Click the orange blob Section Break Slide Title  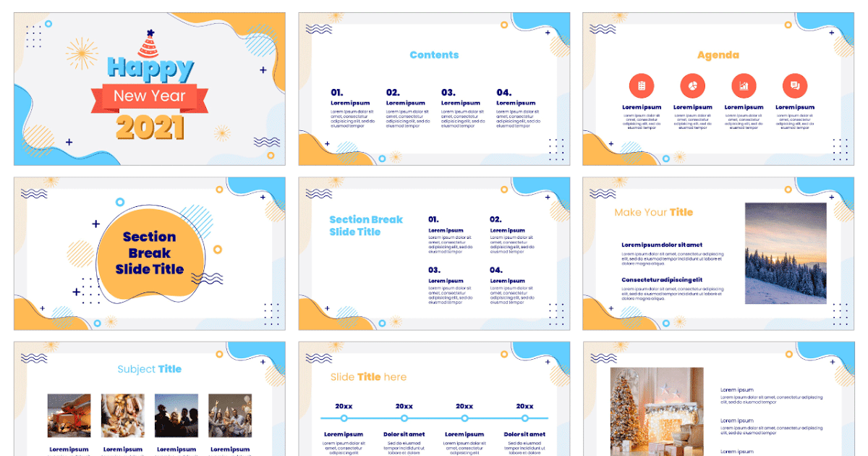[150, 253]
